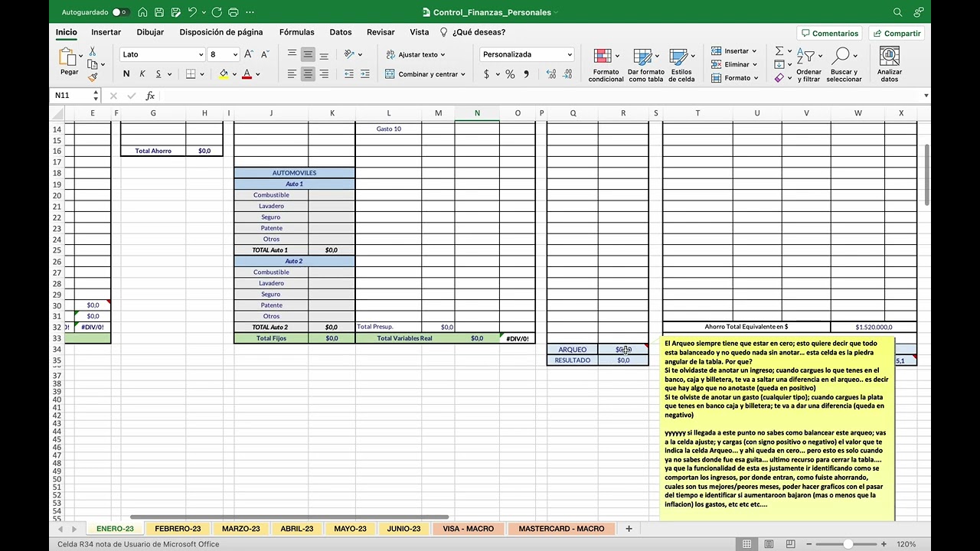Viewport: 980px width, 551px height.
Task: Activate the Format Painter brush
Action: [x=93, y=77]
